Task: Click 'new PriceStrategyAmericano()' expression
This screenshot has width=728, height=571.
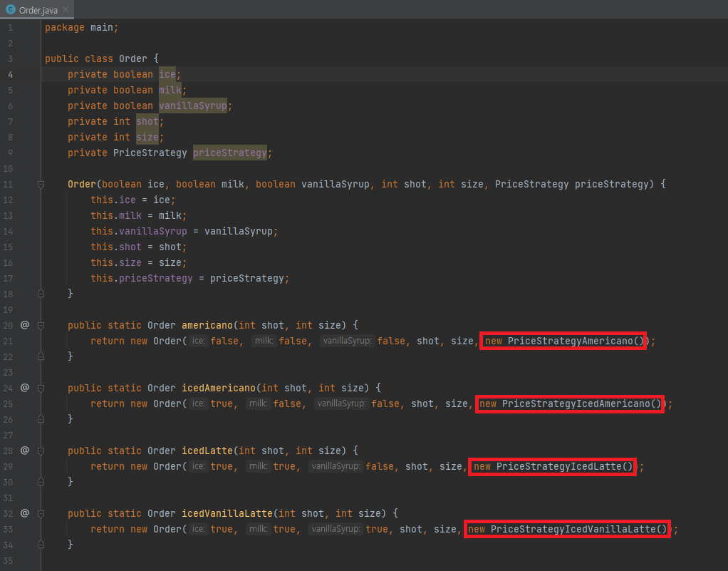Action: (565, 341)
